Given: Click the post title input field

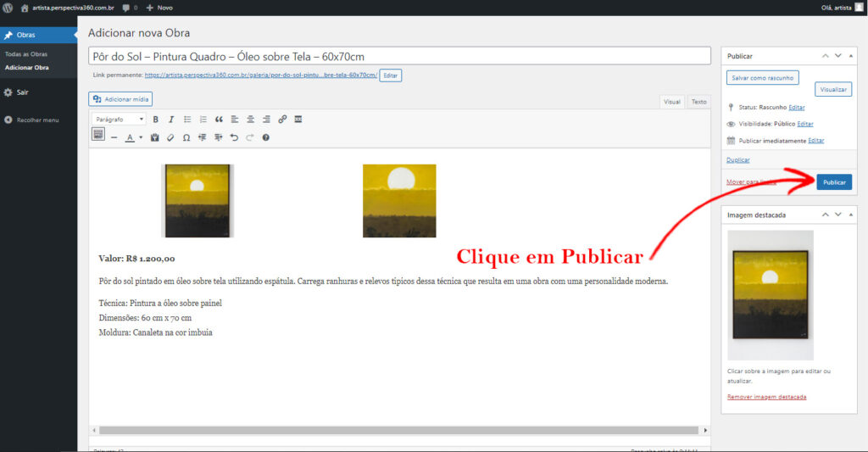Looking at the screenshot, I should tap(399, 57).
